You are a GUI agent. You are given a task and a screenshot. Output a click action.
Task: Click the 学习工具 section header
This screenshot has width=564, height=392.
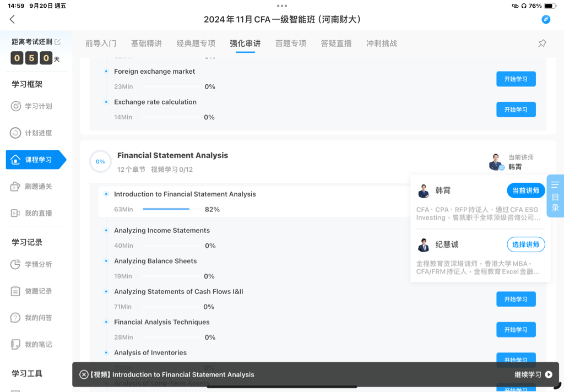click(x=27, y=374)
